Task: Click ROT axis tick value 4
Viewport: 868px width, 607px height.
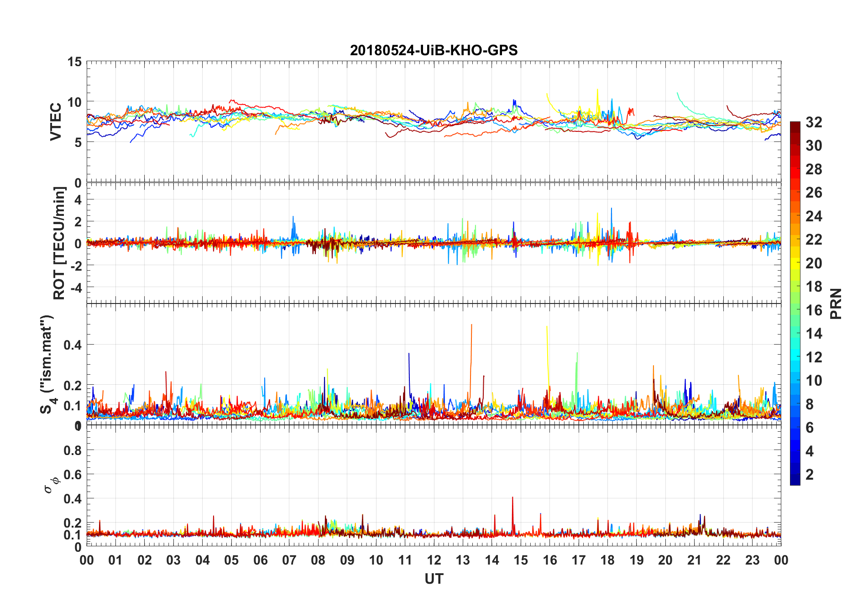Action: point(78,200)
